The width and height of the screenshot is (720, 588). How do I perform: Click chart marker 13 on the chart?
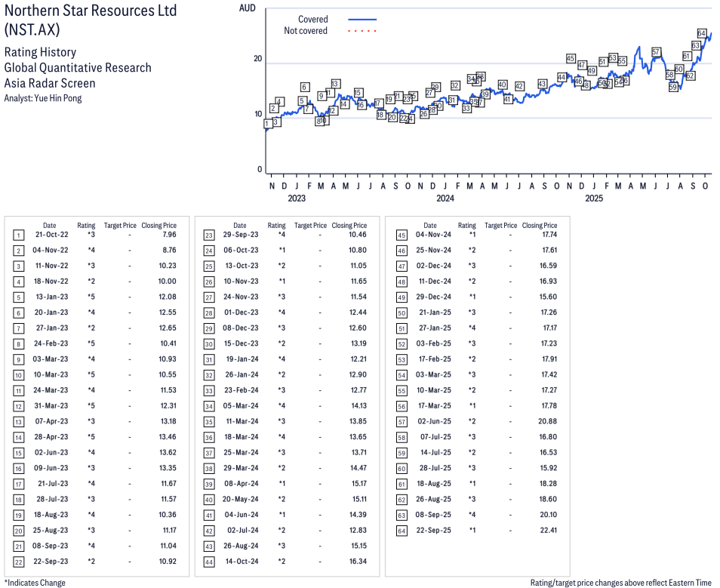click(335, 84)
